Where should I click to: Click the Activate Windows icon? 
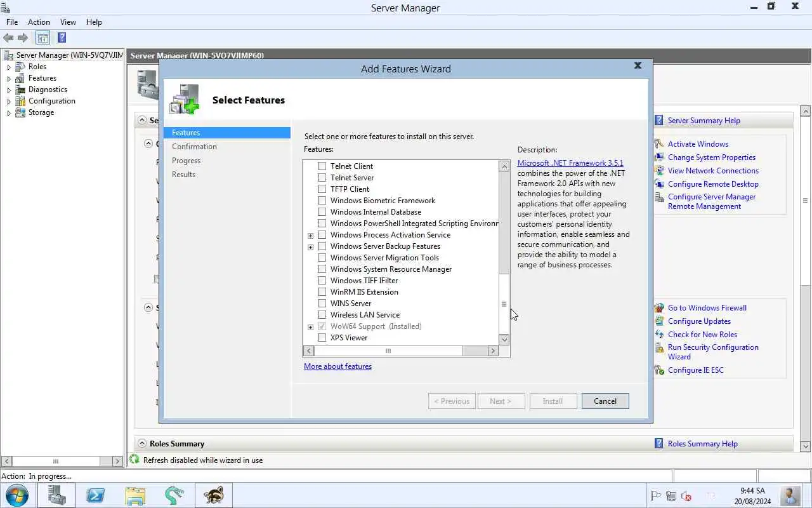click(x=659, y=144)
